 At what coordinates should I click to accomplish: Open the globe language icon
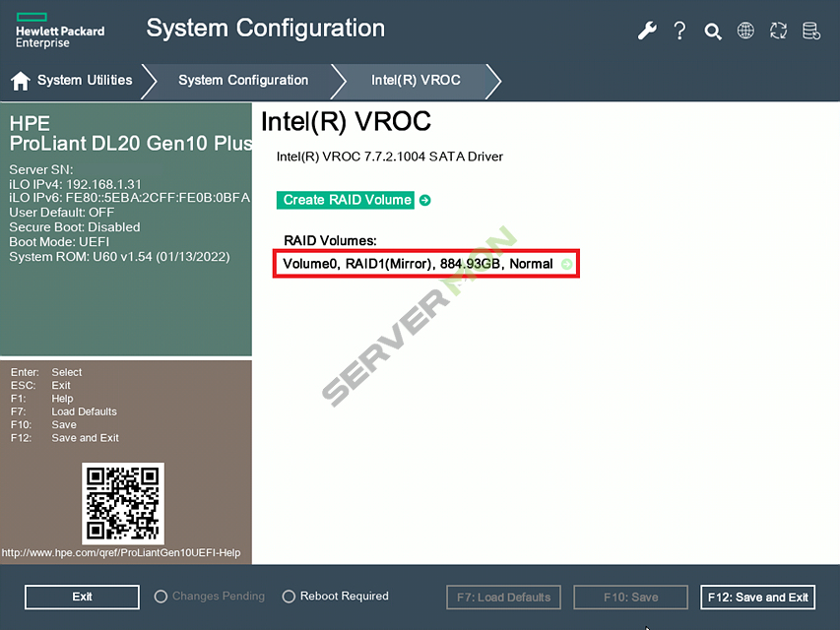point(745,31)
